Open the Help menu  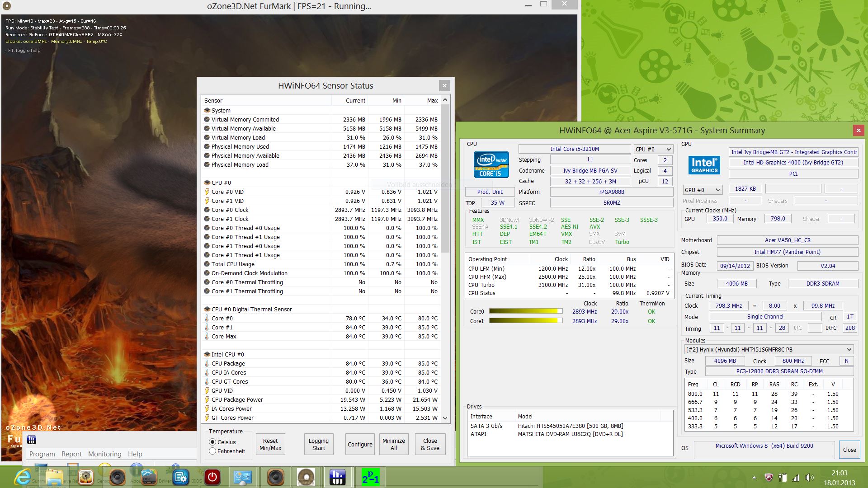pos(135,454)
